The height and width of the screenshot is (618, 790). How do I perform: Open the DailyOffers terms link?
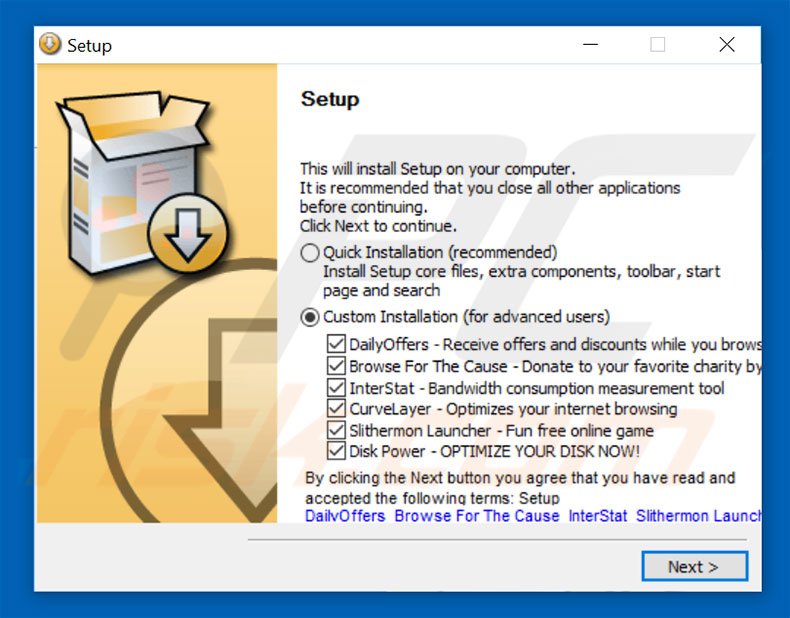point(345,516)
